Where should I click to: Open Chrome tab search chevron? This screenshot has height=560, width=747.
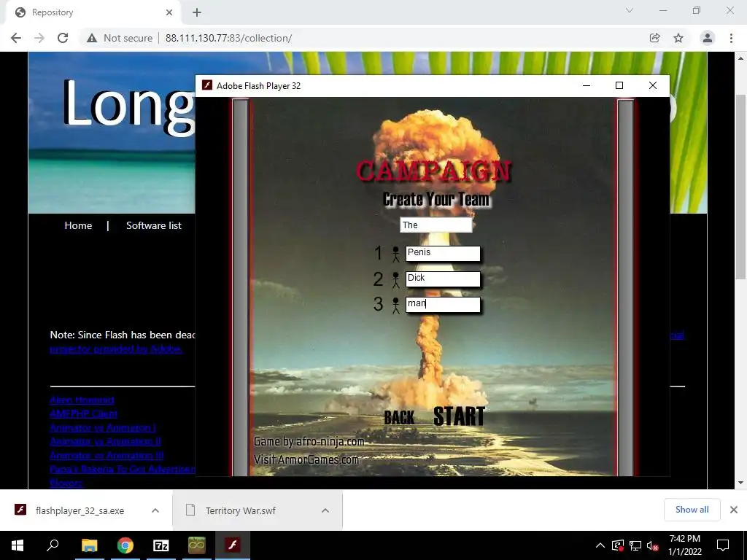[x=630, y=10]
